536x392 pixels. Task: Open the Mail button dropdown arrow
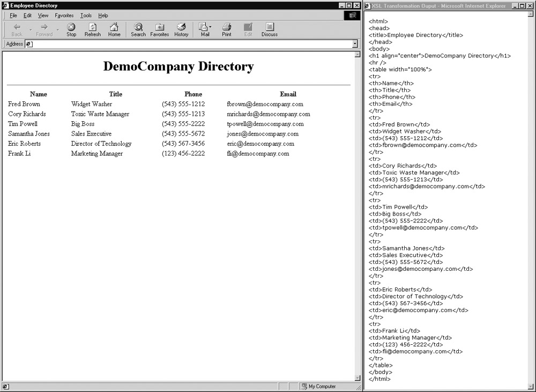pos(211,27)
